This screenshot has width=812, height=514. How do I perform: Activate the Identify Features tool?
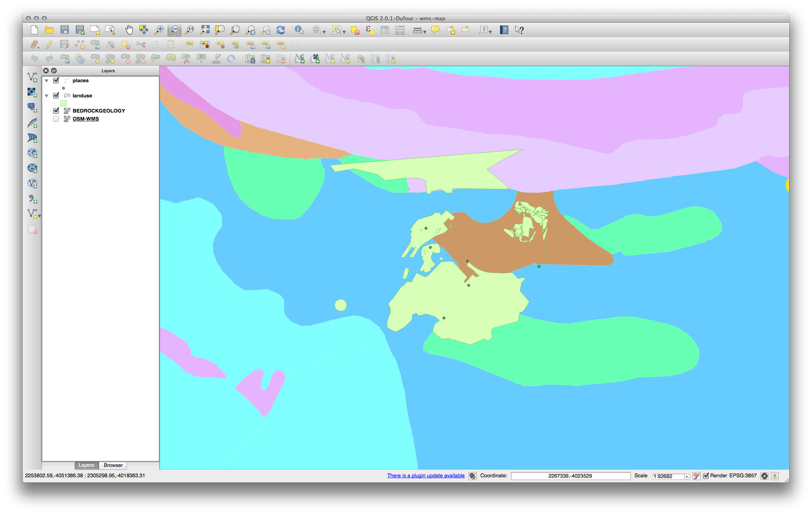click(x=299, y=30)
